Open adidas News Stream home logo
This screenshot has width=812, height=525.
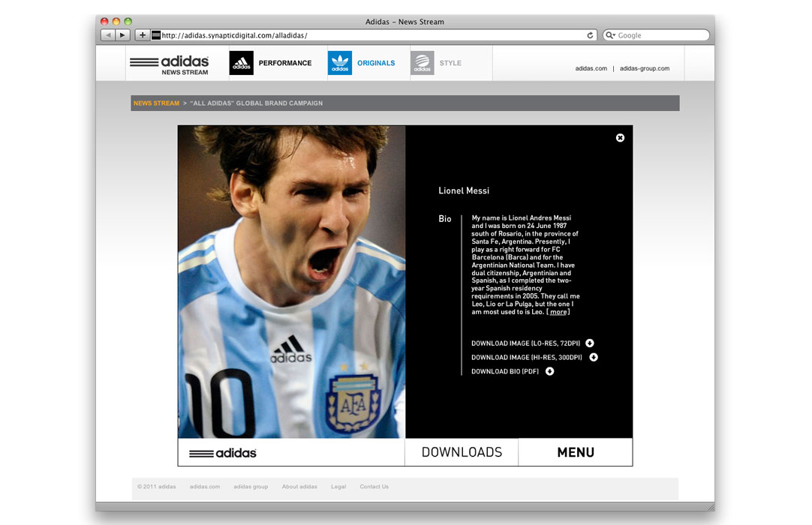[170, 65]
